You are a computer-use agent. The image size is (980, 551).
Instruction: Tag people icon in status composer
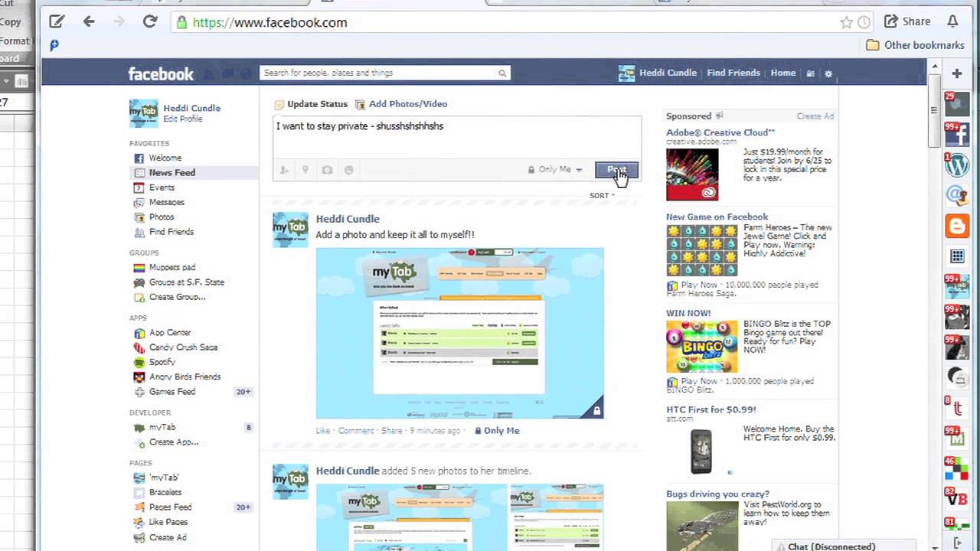pos(284,170)
